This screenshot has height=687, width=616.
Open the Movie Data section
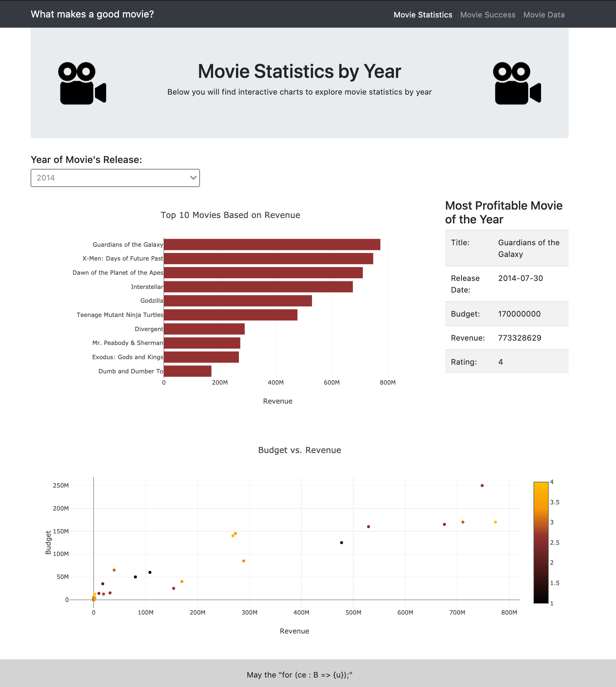pos(544,15)
